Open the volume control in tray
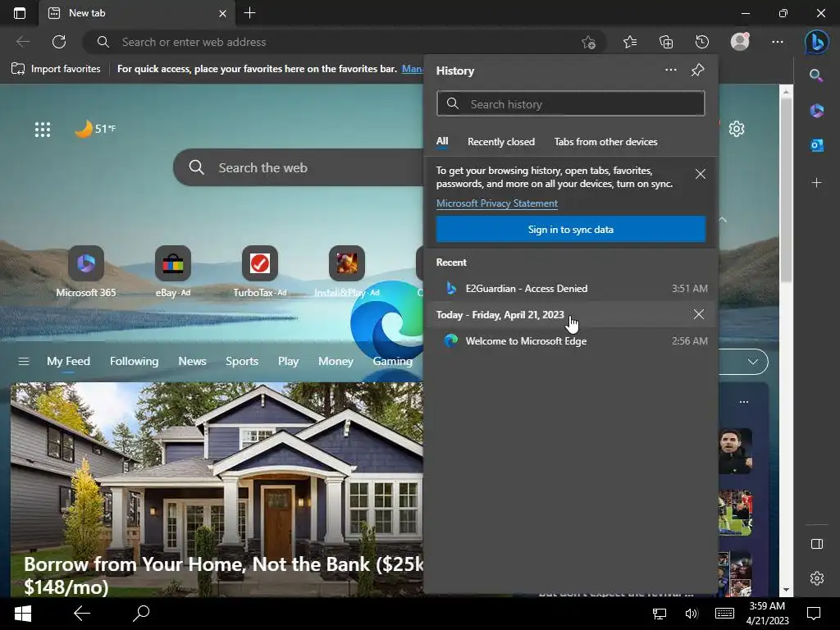The width and height of the screenshot is (840, 630). point(691,614)
